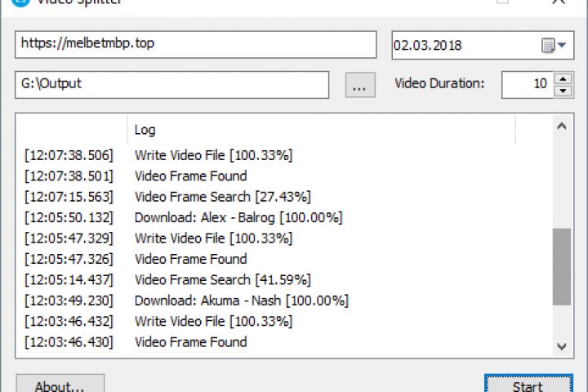Image resolution: width=588 pixels, height=392 pixels.
Task: Click the URL input field
Action: click(x=195, y=44)
